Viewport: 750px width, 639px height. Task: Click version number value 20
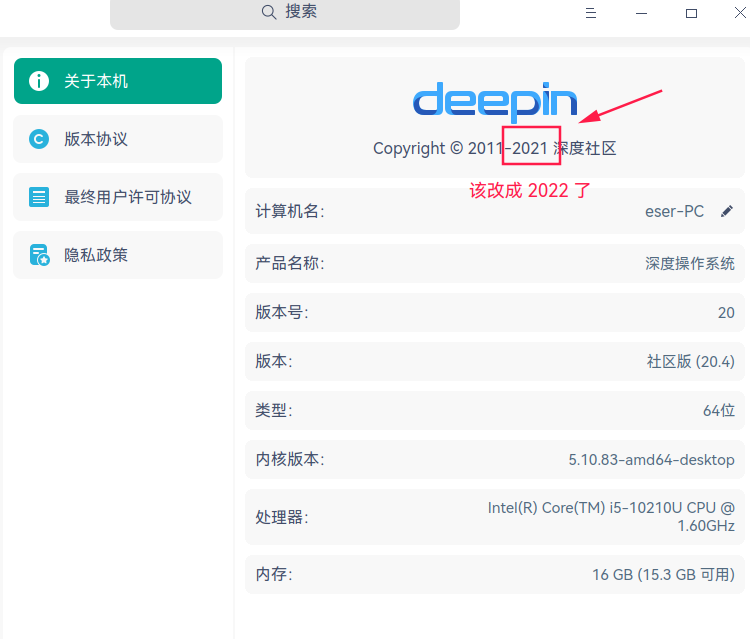point(726,313)
